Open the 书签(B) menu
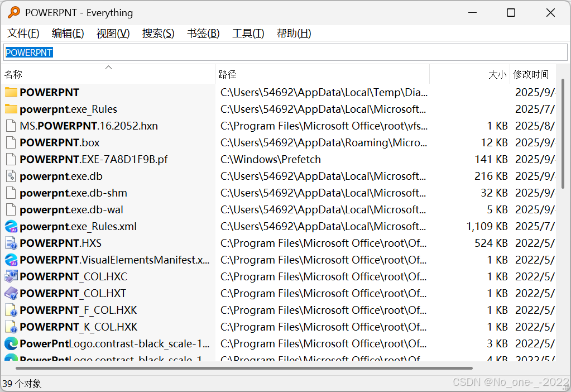The height and width of the screenshot is (392, 571). pyautogui.click(x=203, y=34)
